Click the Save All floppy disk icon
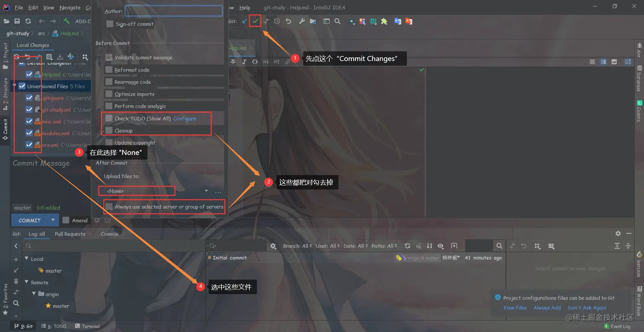The image size is (644, 332). coord(17,21)
